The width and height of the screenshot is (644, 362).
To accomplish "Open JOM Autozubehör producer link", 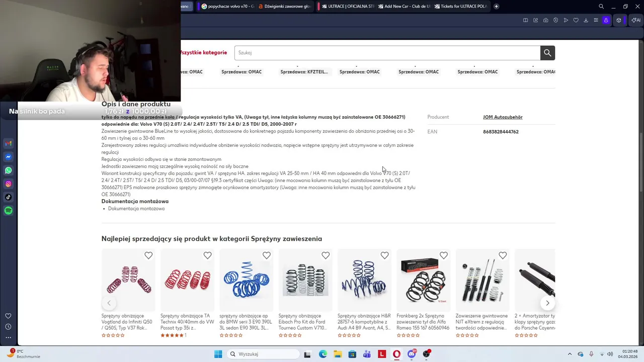I will (x=503, y=117).
